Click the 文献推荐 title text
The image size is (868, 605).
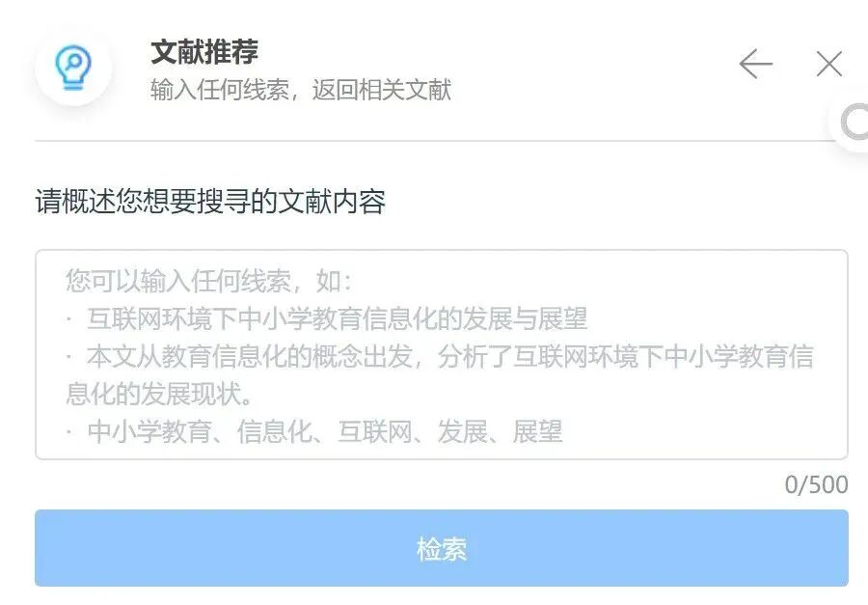pyautogui.click(x=204, y=51)
